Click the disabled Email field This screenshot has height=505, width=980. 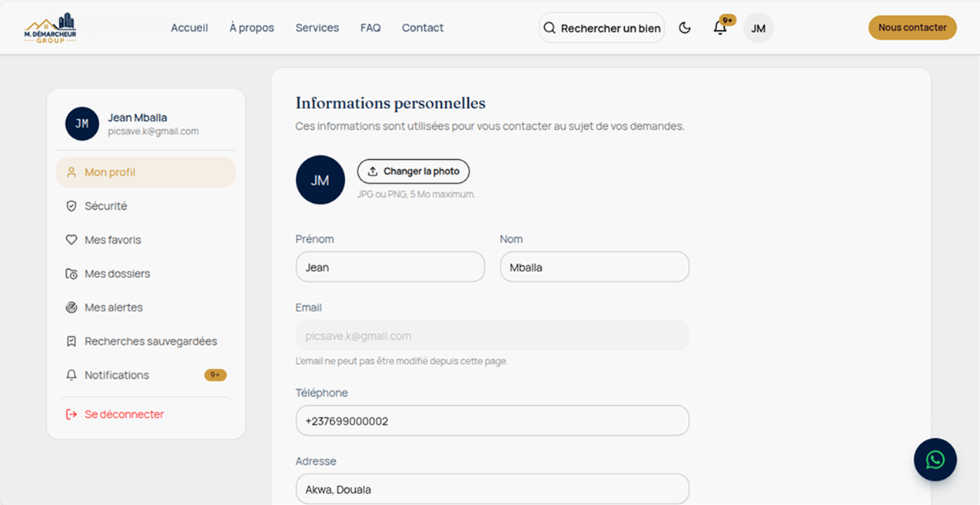click(493, 336)
